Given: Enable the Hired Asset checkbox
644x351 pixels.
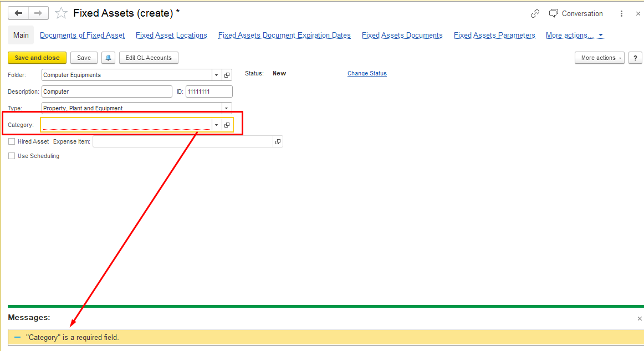Looking at the screenshot, I should click(x=12, y=142).
